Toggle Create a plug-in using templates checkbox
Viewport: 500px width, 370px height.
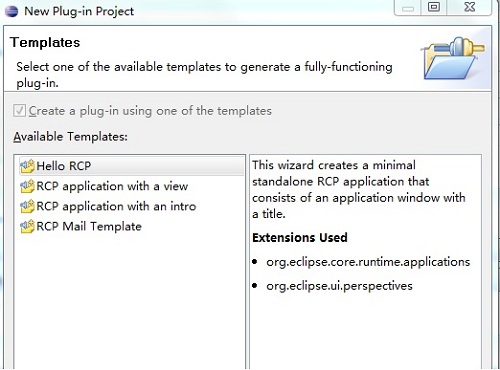click(19, 111)
